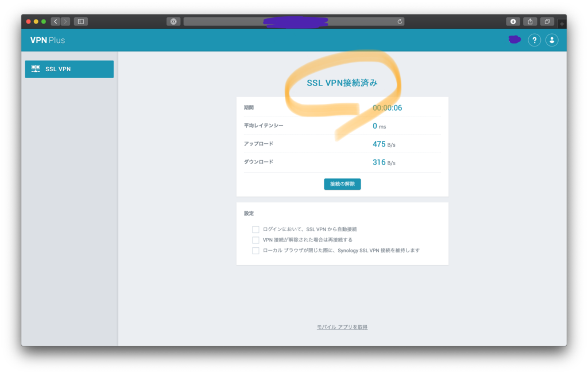The height and width of the screenshot is (374, 588).
Task: Open the Safari downloads icon
Action: point(513,22)
